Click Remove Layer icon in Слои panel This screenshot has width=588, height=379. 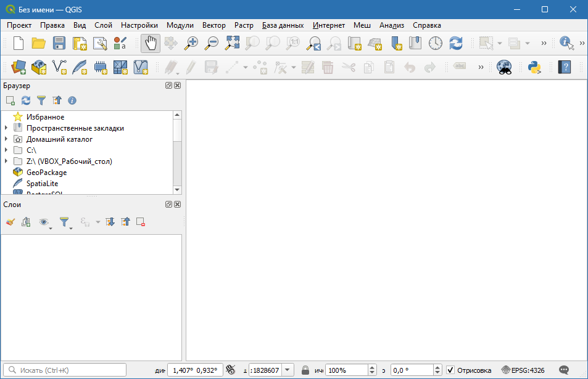pyautogui.click(x=141, y=222)
